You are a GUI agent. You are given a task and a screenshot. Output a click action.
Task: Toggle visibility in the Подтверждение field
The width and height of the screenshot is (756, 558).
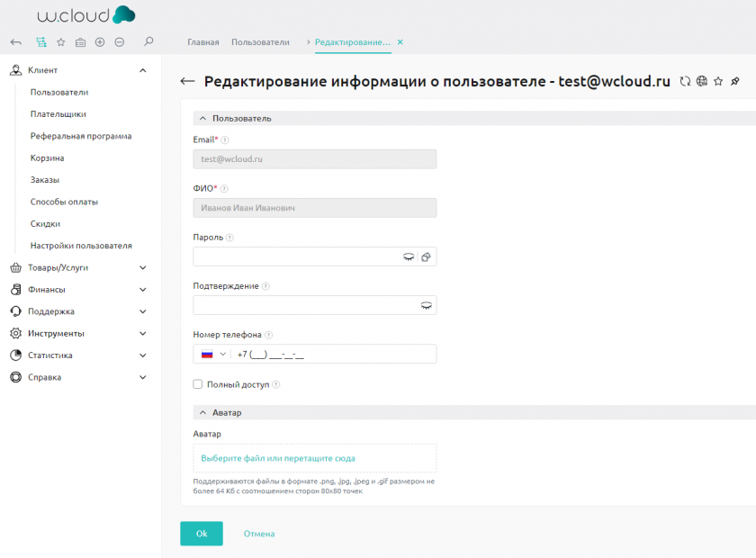pos(427,306)
